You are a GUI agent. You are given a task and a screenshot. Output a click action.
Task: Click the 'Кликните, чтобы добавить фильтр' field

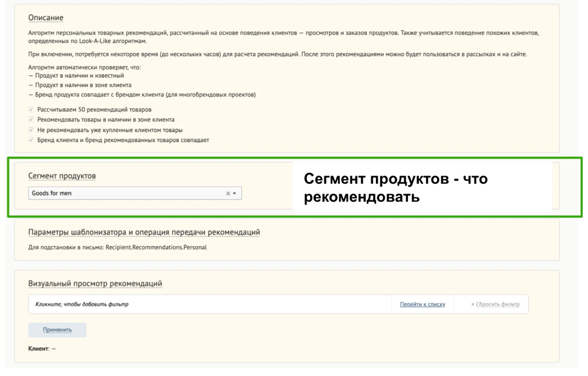coord(210,304)
